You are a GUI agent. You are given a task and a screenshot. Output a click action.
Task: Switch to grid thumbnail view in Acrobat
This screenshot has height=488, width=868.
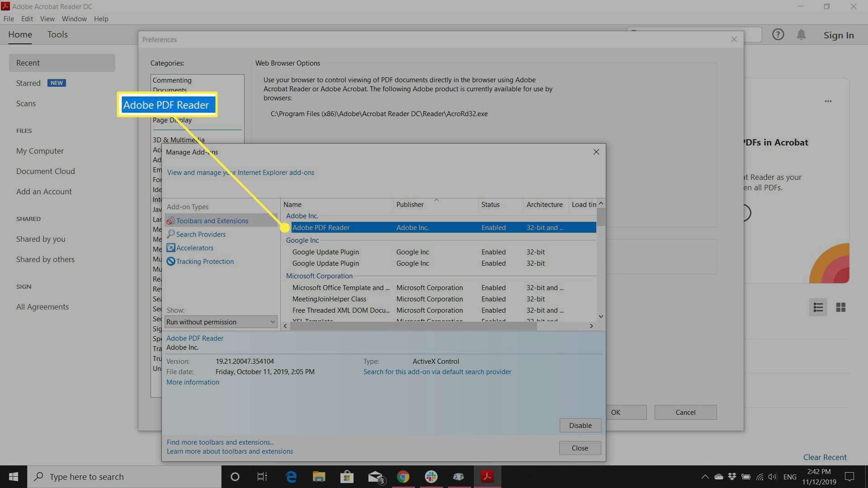tap(840, 307)
